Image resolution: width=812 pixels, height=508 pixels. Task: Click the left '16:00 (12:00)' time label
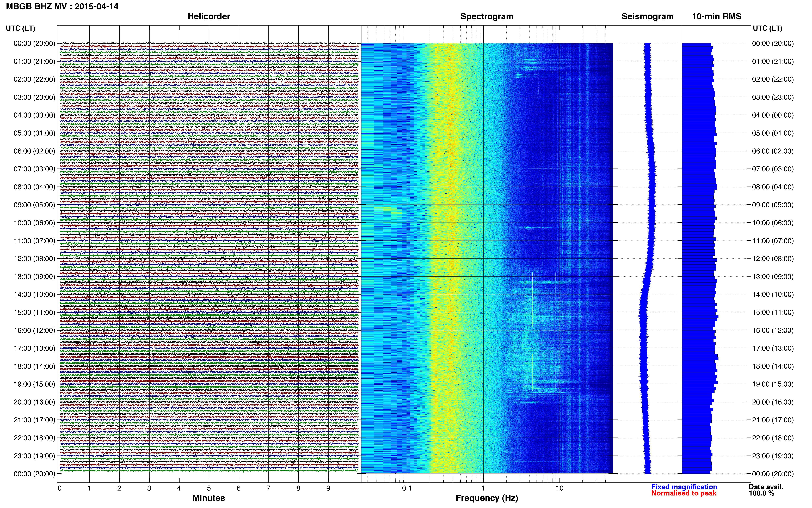coord(34,330)
